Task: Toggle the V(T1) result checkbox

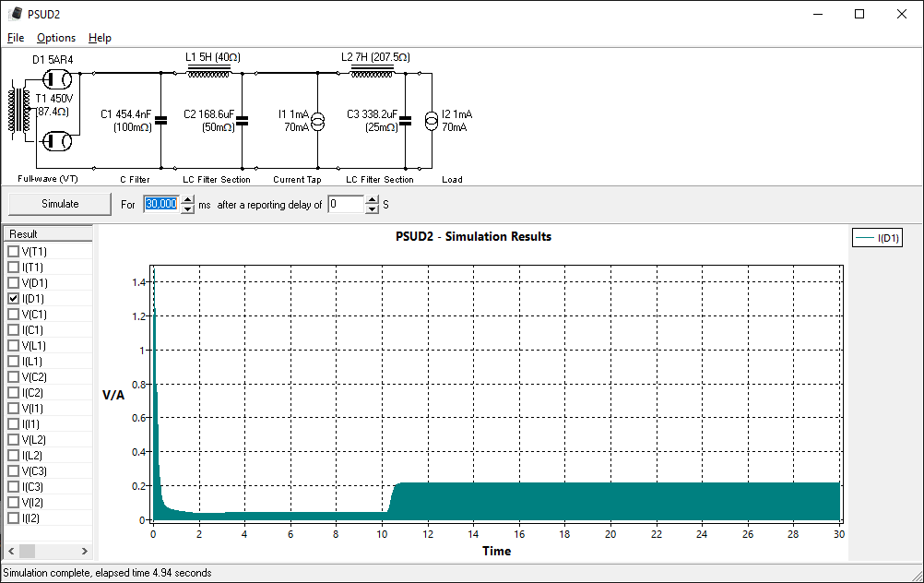Action: [x=13, y=251]
